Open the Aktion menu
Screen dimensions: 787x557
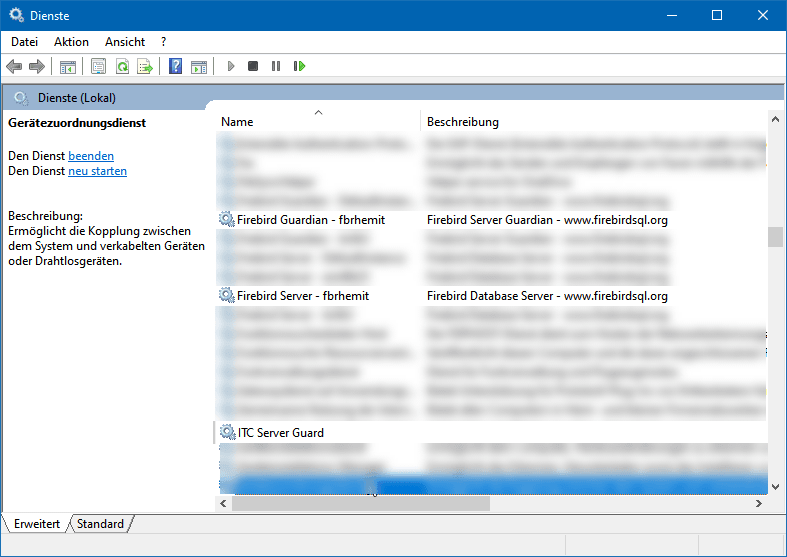point(71,42)
